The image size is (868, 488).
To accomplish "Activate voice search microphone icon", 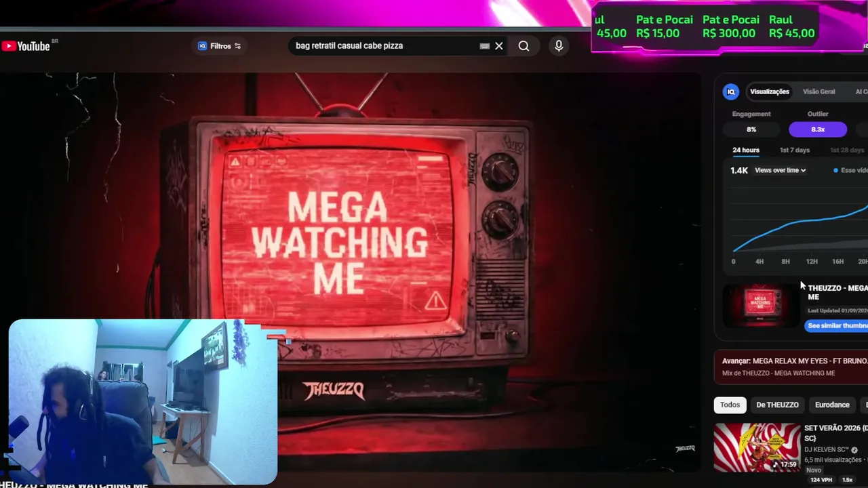I will tap(559, 46).
